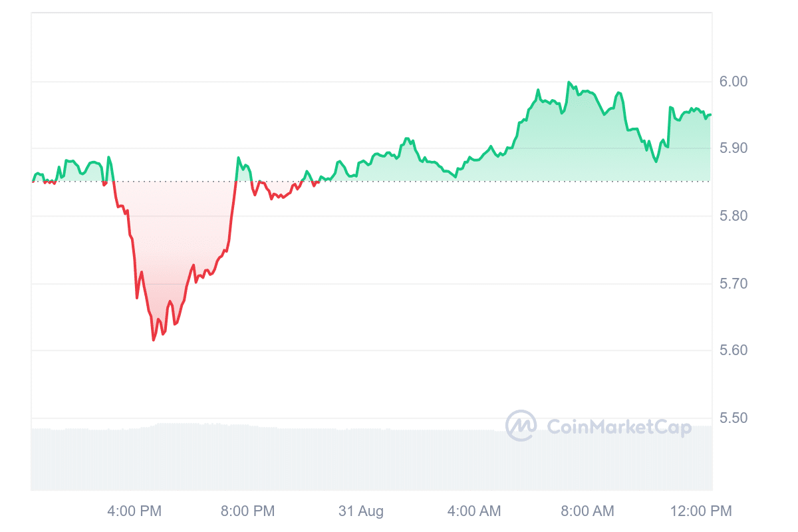Click the CoinMarketCap logo icon

pyautogui.click(x=521, y=426)
